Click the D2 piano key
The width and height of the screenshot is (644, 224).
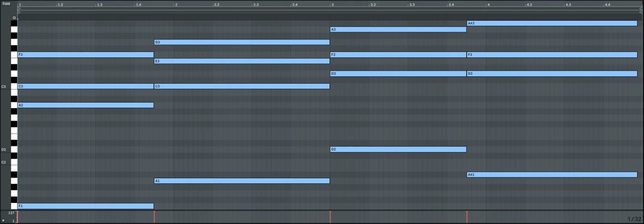[14, 149]
